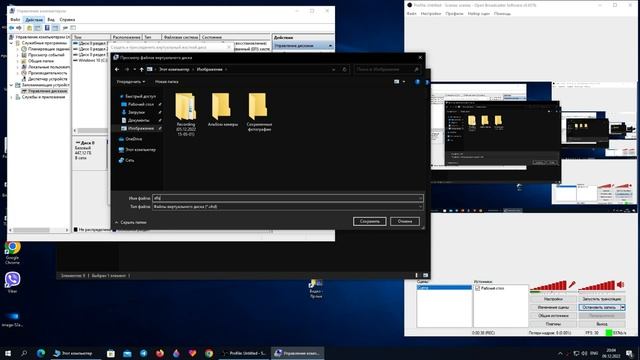Go up one folder level in file dialog

(x=142, y=69)
